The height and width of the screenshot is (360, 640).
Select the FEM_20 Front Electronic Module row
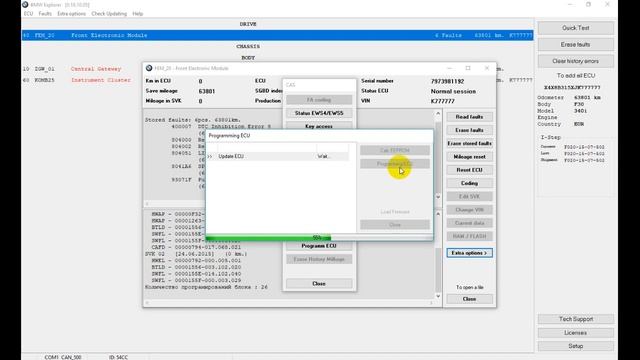click(277, 36)
